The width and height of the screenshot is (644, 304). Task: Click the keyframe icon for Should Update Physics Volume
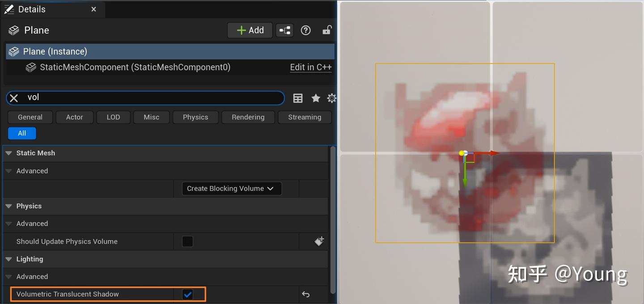coord(319,241)
